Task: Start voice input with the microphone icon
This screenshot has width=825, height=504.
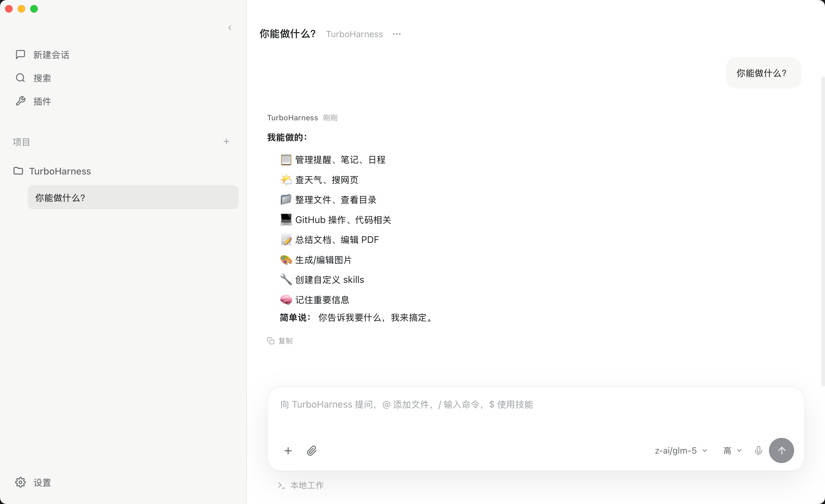Action: click(758, 450)
